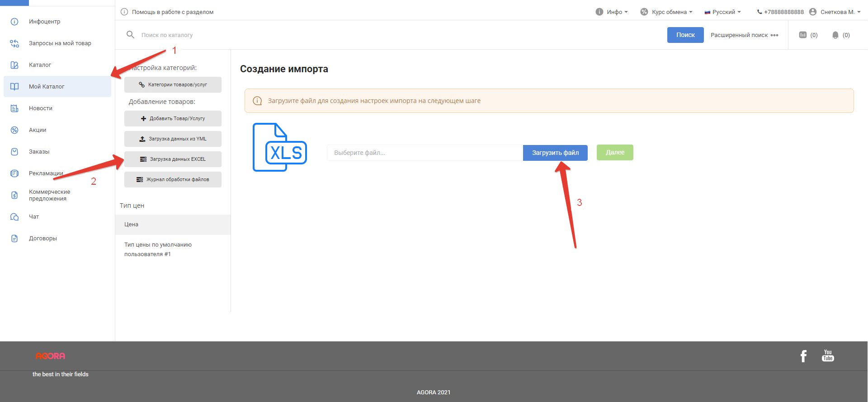Expand the Инфо dropdown
Viewport: 868px width, 402px height.
[x=612, y=12]
